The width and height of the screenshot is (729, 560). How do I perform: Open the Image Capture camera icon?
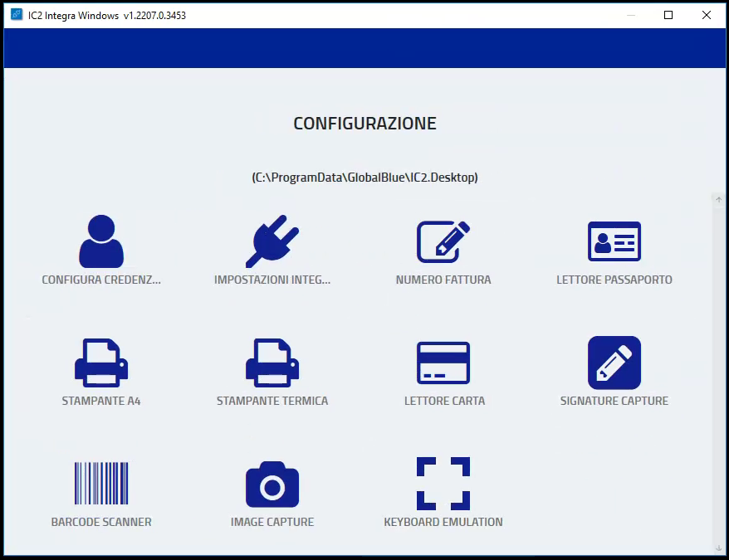272,484
